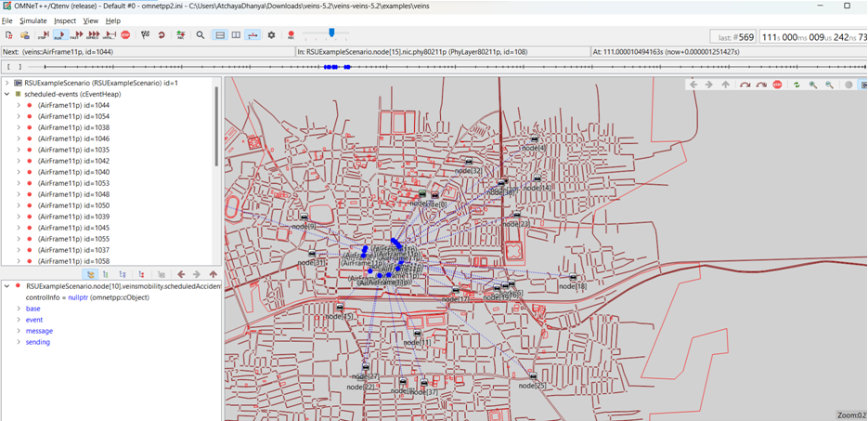Image resolution: width=868 pixels, height=421 pixels.
Task: Start Fast run mode
Action: [x=77, y=35]
